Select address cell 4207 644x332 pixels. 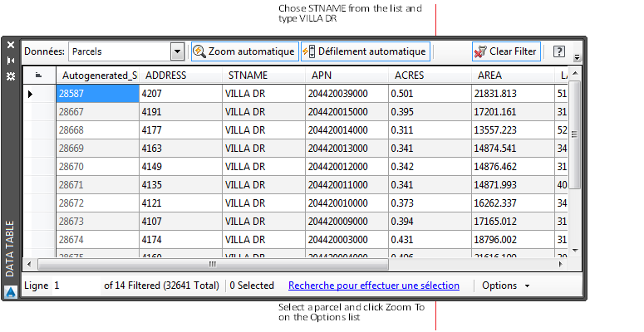180,94
